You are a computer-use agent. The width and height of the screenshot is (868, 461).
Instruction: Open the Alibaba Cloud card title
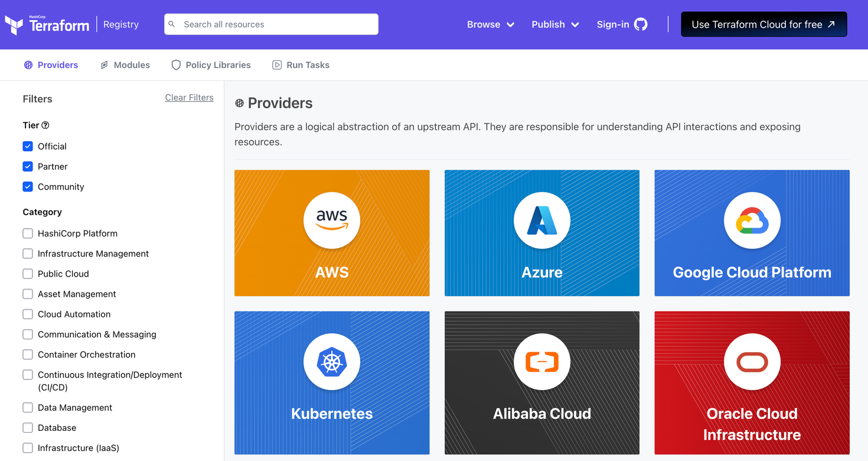[x=542, y=414]
